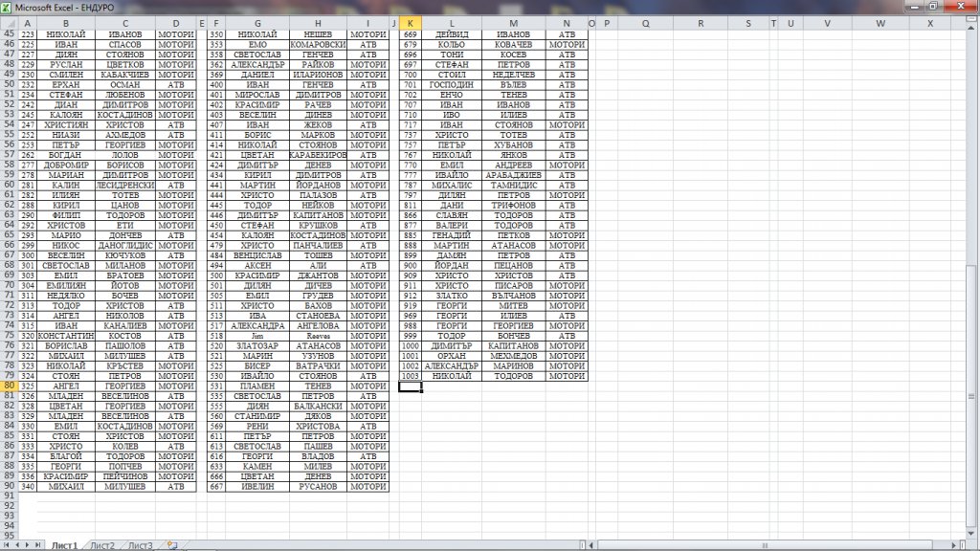Select column W header
The image size is (980, 551).
[x=880, y=23]
